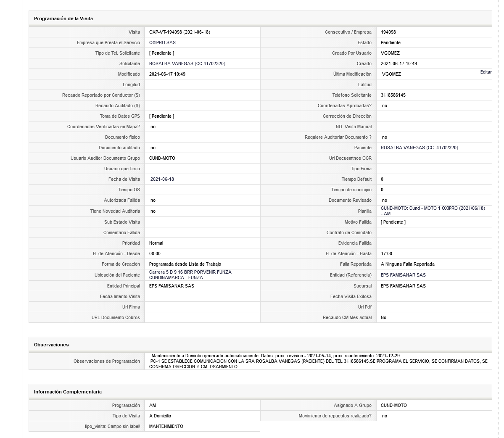Select A Ninguna Falla Reportada value
504x438 pixels.
[x=407, y=264]
